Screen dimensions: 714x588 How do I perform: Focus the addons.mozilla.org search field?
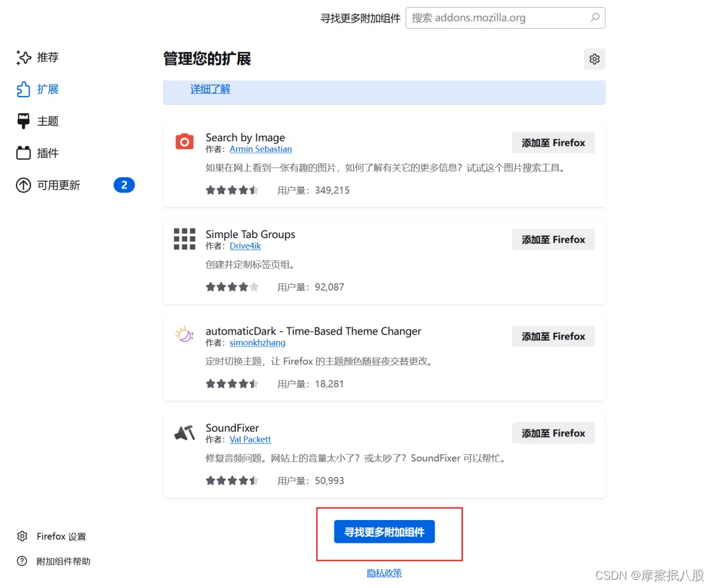click(505, 18)
